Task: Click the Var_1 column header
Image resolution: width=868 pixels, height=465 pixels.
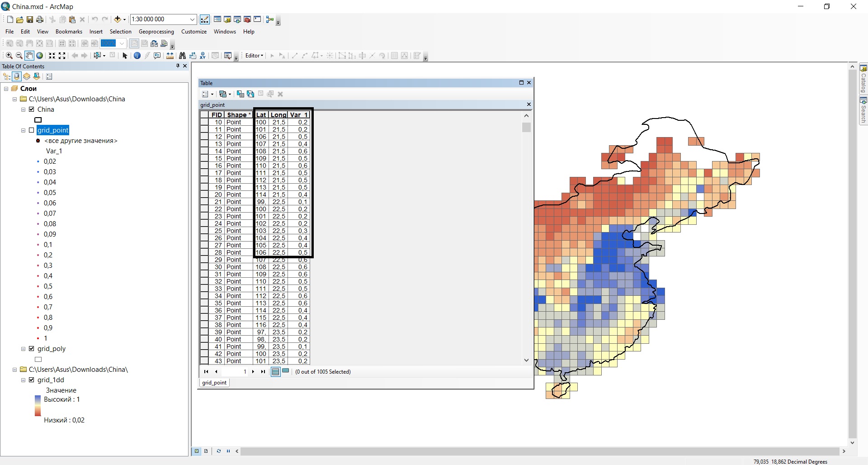Action: point(298,115)
